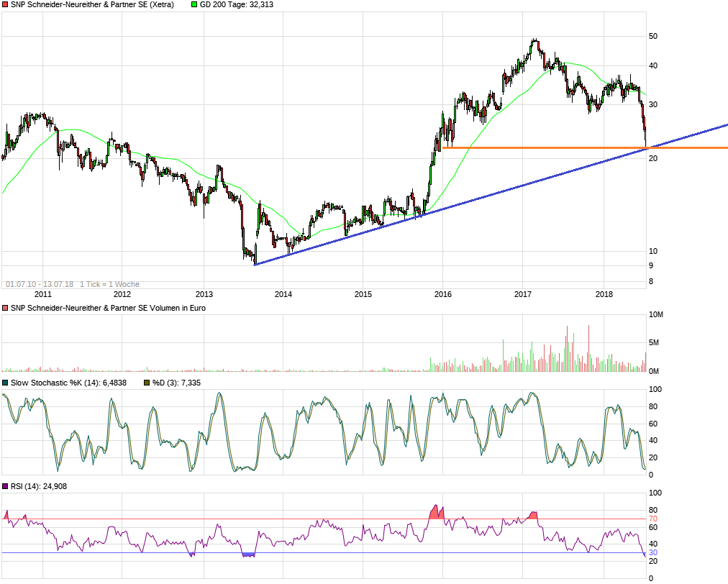Click the red SNP price legend swatch
This screenshot has height=584, width=728.
point(5,4)
